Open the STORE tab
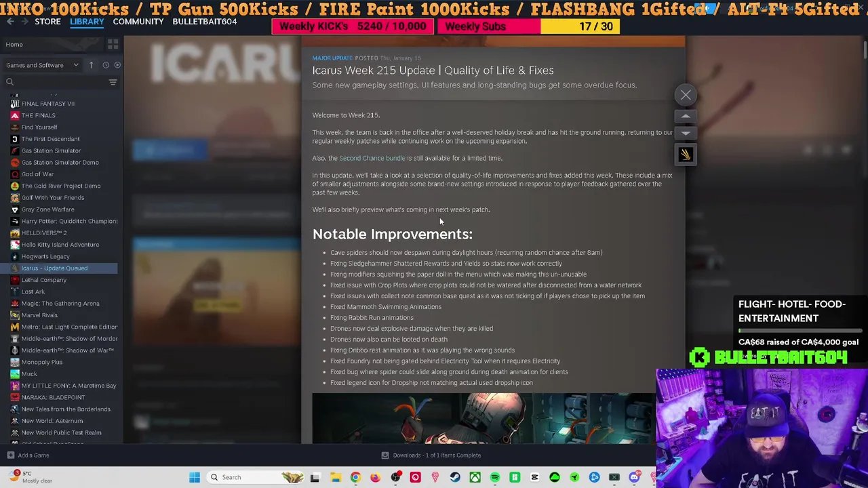 tap(47, 22)
